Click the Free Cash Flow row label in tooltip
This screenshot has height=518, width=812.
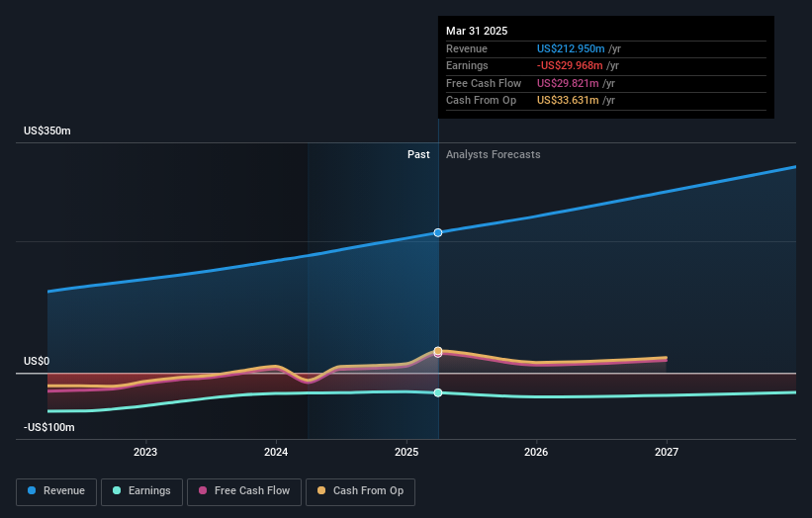coord(484,83)
